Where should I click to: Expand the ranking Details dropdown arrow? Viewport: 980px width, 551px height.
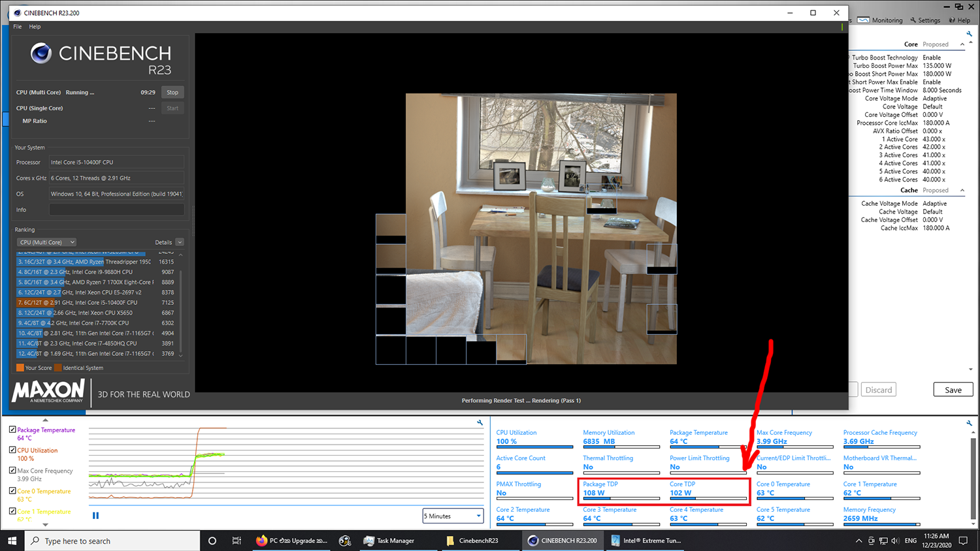(x=180, y=242)
